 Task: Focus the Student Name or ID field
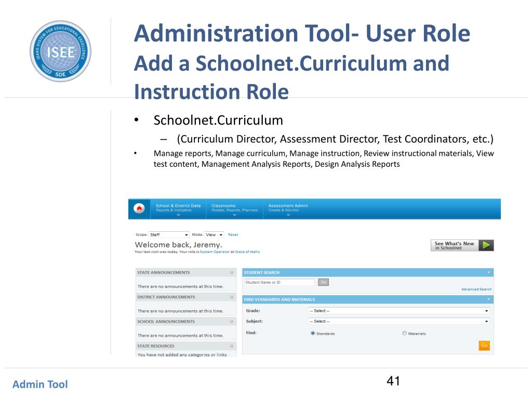tap(280, 282)
